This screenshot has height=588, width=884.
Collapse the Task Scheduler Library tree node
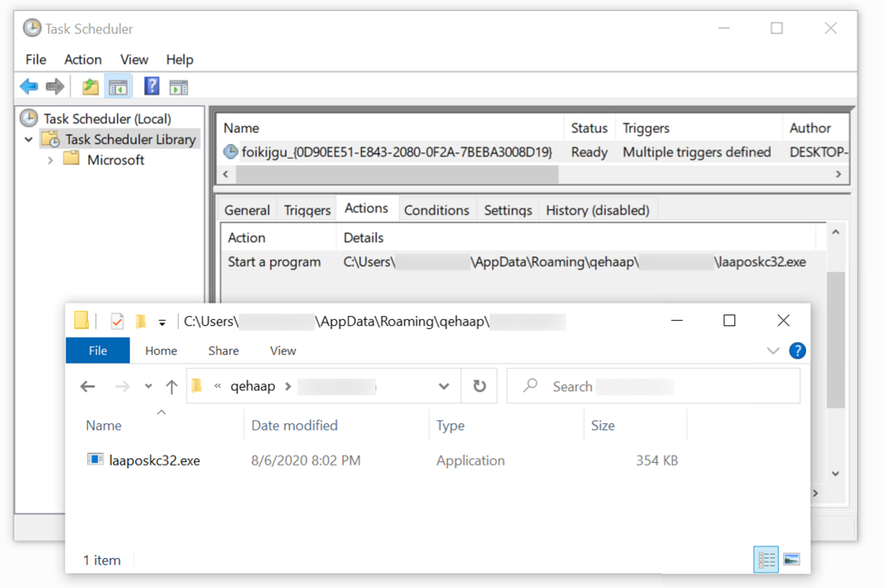tap(29, 140)
